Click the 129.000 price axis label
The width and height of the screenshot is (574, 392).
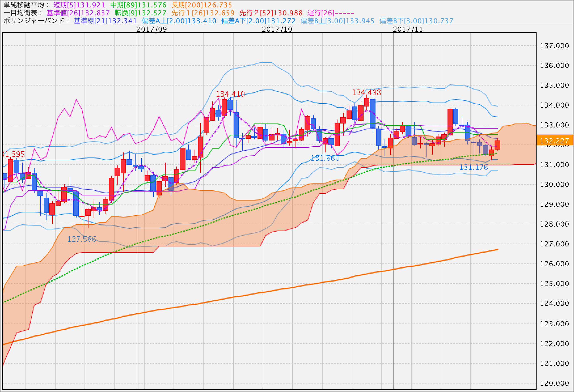click(x=554, y=204)
